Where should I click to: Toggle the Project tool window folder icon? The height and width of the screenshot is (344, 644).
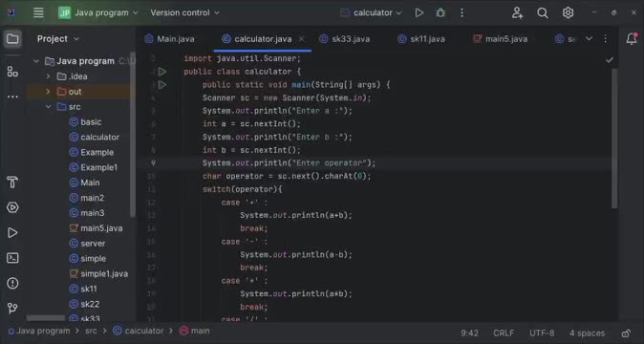12,39
